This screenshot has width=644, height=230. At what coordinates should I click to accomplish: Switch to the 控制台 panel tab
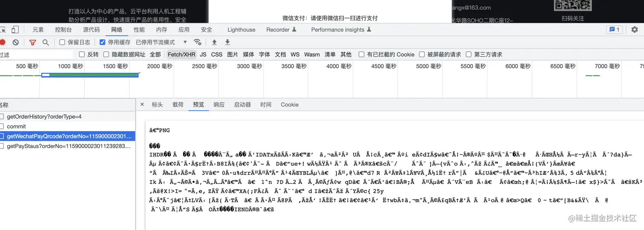click(x=63, y=30)
